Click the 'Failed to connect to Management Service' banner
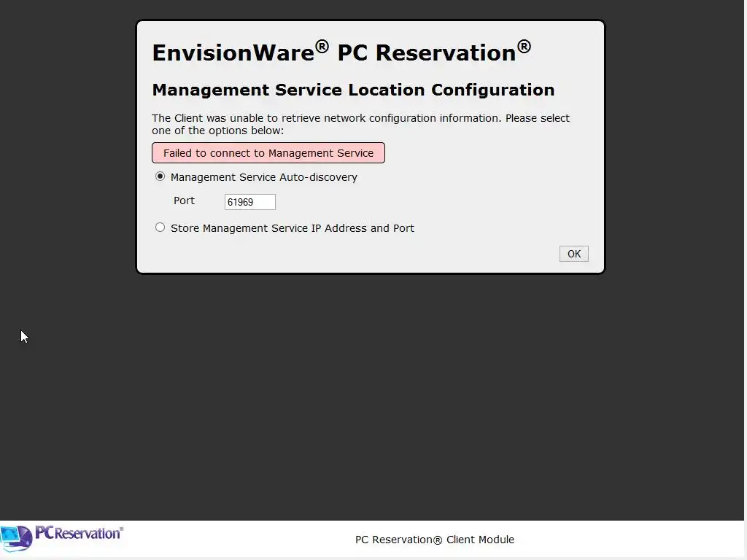Viewport: 747px width, 560px height. point(268,153)
